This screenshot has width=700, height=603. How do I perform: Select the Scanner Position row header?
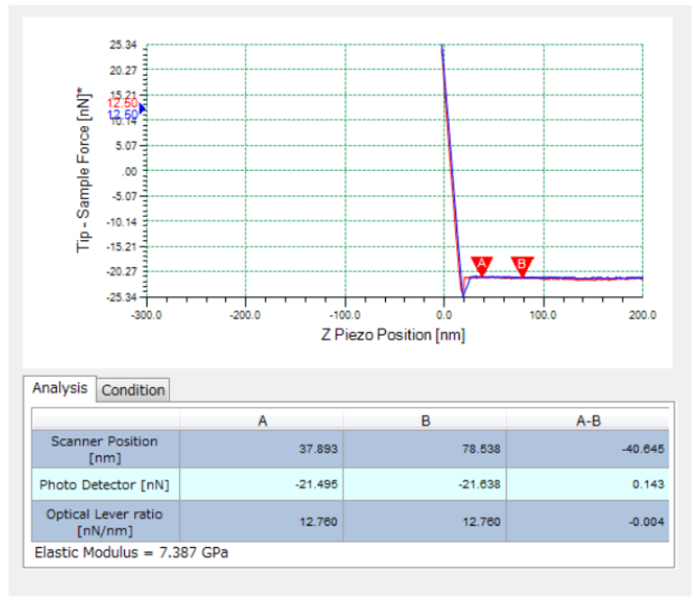click(105, 448)
